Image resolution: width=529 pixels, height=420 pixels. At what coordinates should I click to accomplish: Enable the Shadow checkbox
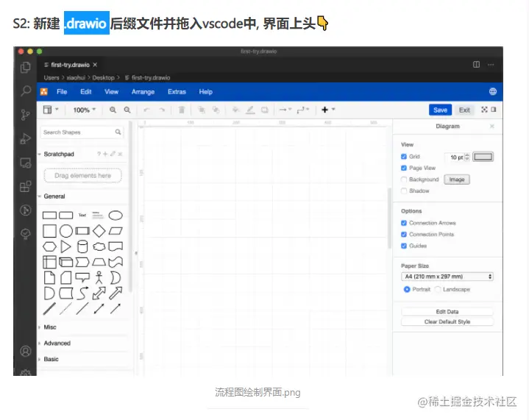(404, 191)
